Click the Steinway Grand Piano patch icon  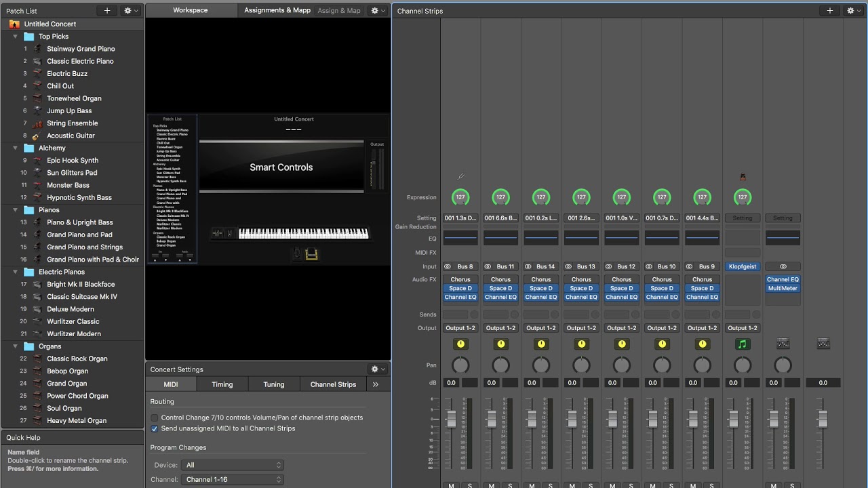pyautogui.click(x=37, y=49)
